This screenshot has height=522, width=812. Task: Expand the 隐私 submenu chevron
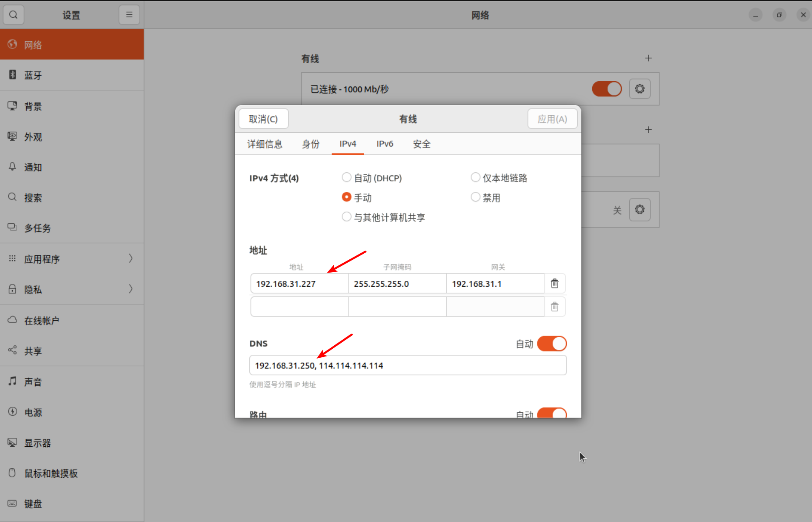pos(131,289)
